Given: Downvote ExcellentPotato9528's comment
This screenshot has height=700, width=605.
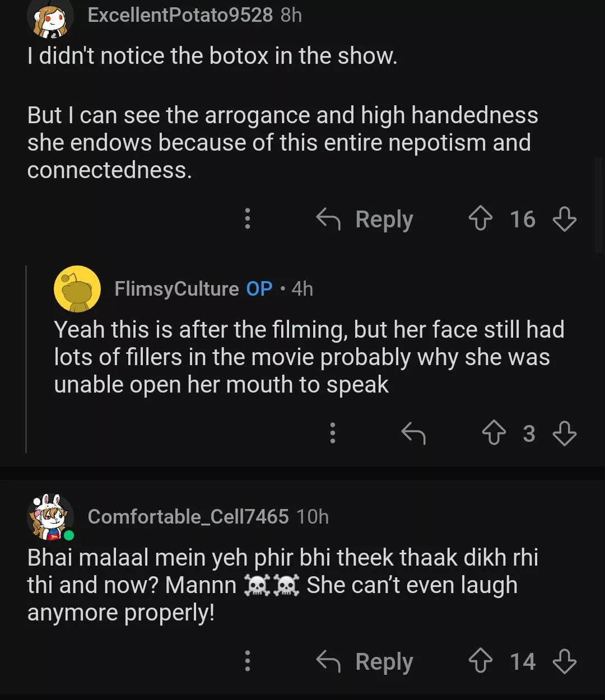Looking at the screenshot, I should [x=564, y=218].
